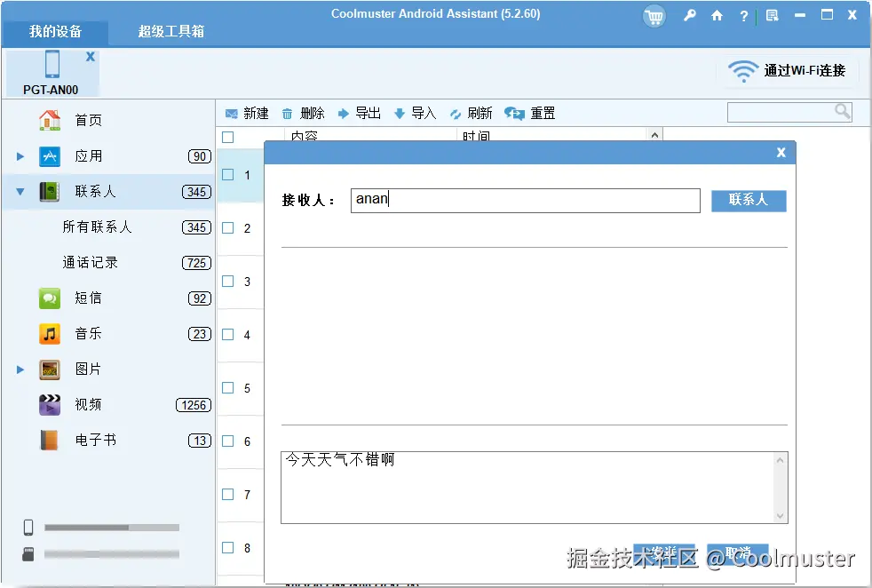Click the 导入 import arrow icon
872x588 pixels.
(400, 114)
